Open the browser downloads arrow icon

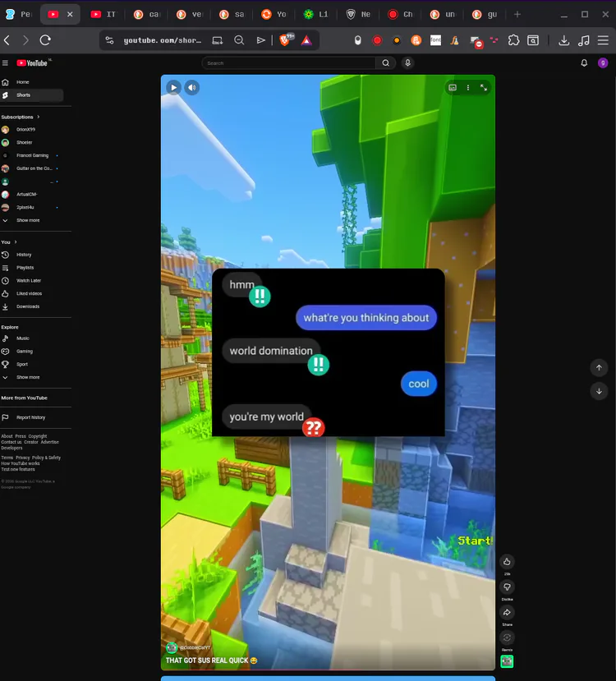pyautogui.click(x=564, y=40)
